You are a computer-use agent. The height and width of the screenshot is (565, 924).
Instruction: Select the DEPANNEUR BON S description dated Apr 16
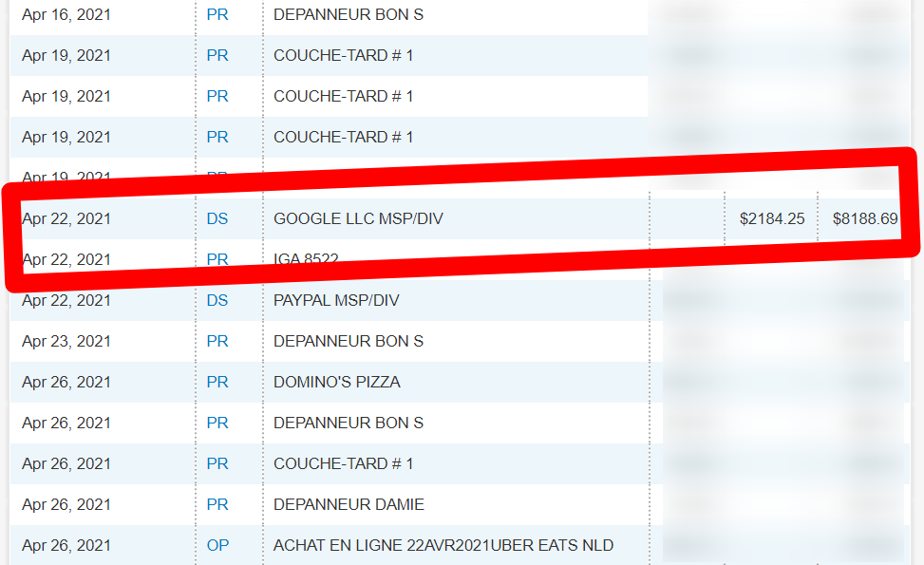pyautogui.click(x=349, y=15)
